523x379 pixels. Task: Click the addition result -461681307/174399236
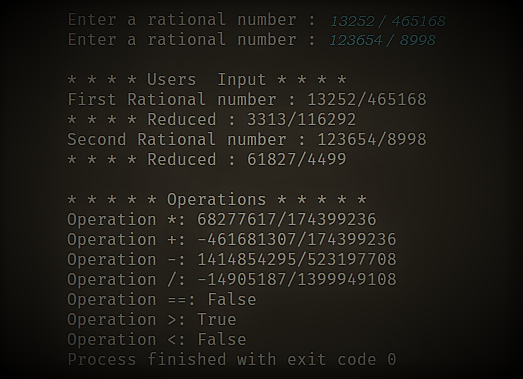pos(297,240)
